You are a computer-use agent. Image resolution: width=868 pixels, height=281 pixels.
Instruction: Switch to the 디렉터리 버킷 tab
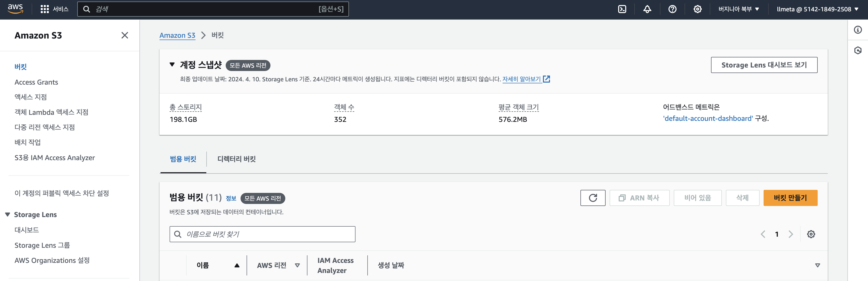pos(236,159)
